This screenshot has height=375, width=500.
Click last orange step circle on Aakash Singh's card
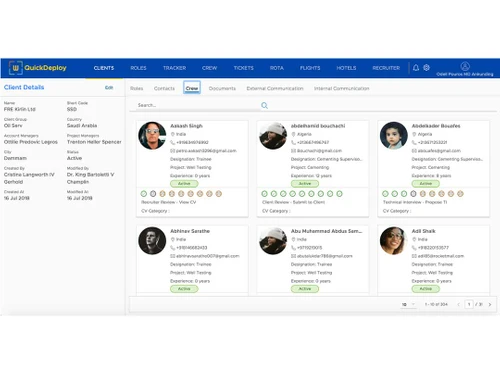click(x=219, y=194)
